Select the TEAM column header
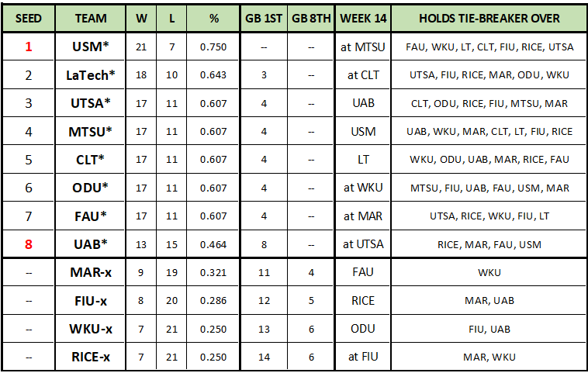The height and width of the screenshot is (373, 588). [x=92, y=18]
